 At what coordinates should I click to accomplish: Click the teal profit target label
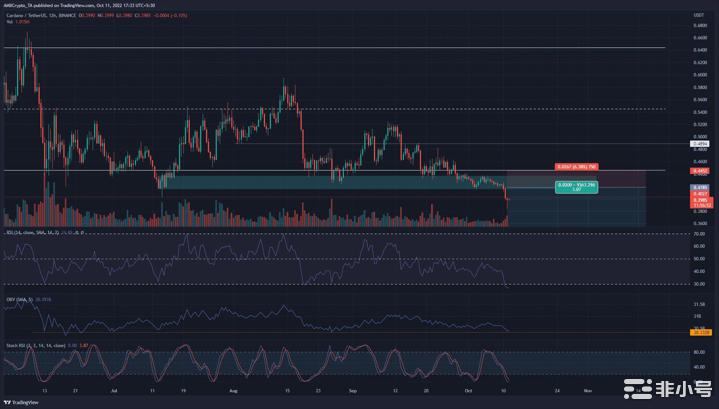pyautogui.click(x=576, y=188)
